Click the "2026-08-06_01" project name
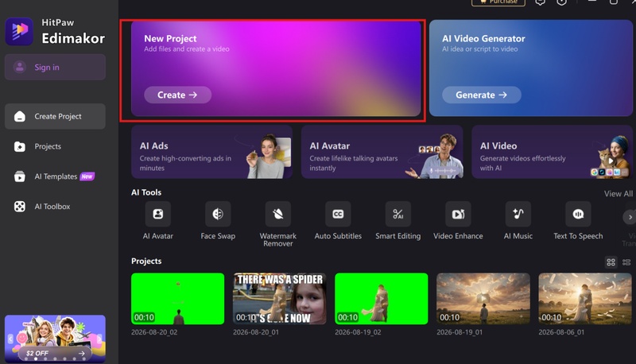Image resolution: width=636 pixels, height=364 pixels. pyautogui.click(x=561, y=332)
